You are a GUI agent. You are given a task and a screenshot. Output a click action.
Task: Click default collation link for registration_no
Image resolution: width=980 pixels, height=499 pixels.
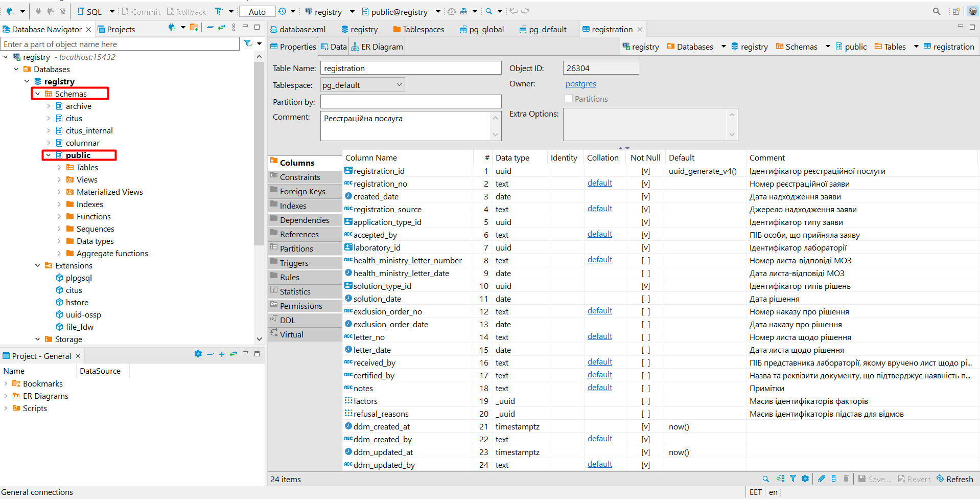click(599, 183)
